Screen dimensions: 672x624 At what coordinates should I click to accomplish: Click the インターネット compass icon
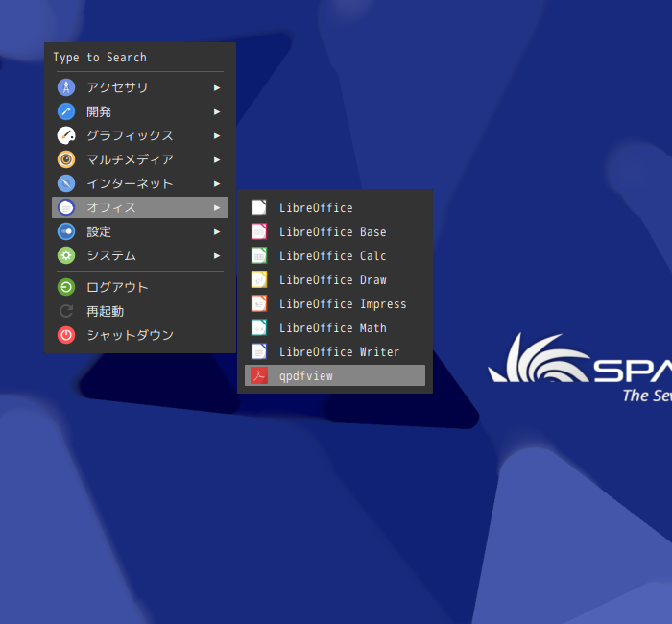pos(66,183)
